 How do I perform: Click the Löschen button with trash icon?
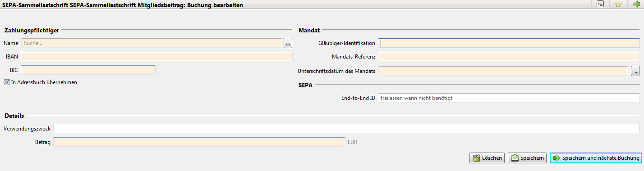(x=487, y=158)
